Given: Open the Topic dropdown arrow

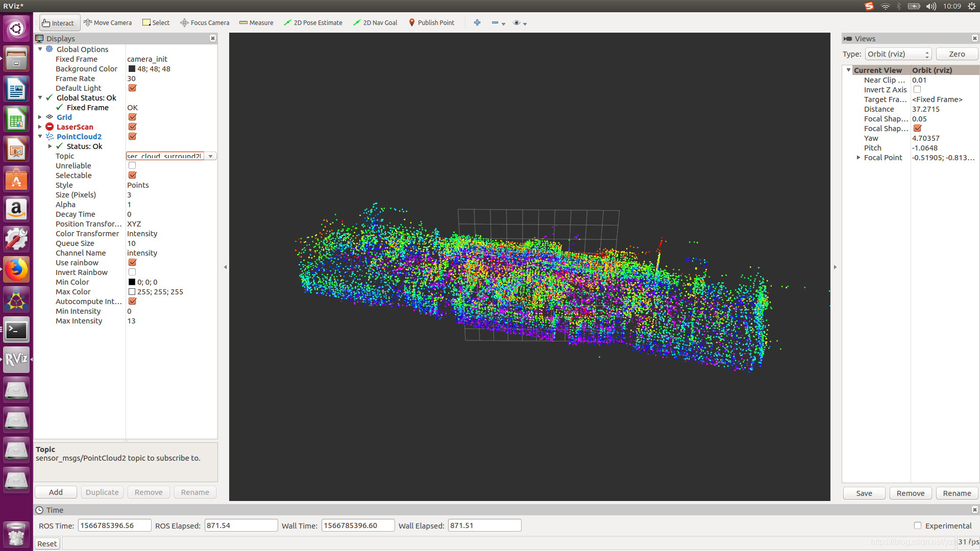Looking at the screenshot, I should tap(210, 156).
